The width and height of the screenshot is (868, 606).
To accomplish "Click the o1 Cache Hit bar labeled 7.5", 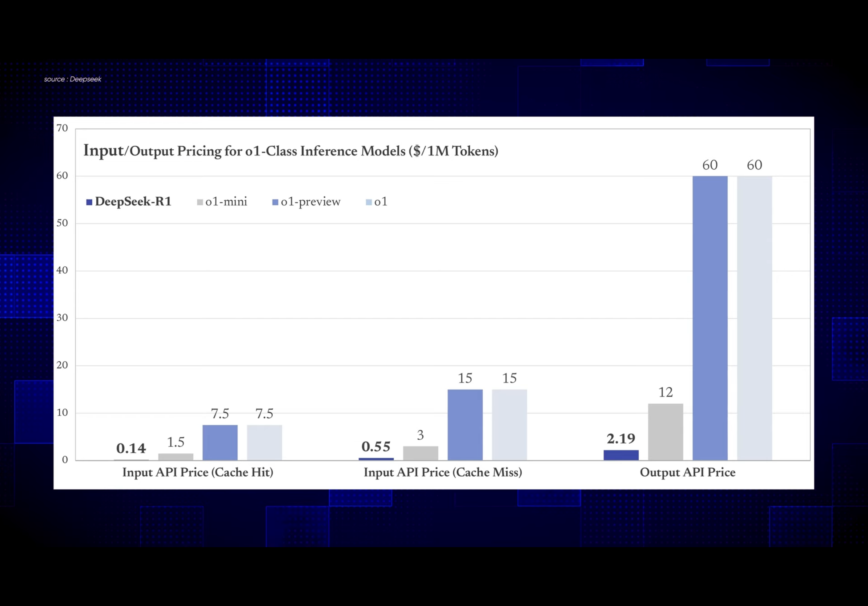I will click(x=264, y=443).
